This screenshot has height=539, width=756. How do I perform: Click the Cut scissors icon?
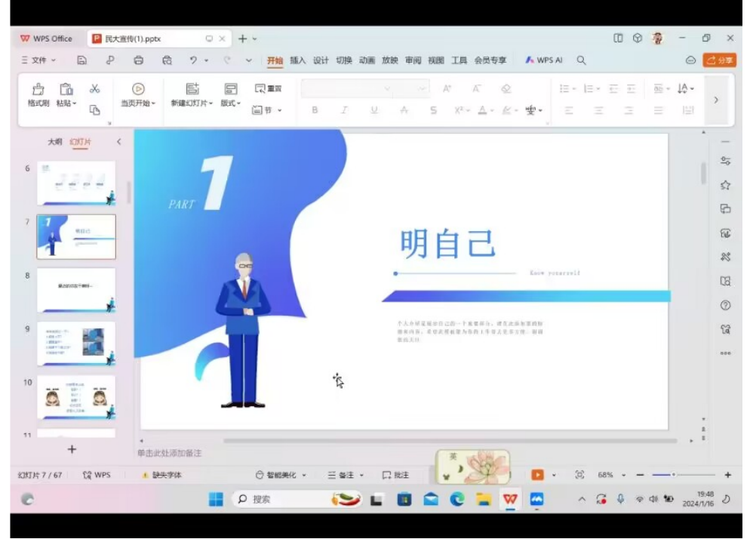tap(94, 89)
